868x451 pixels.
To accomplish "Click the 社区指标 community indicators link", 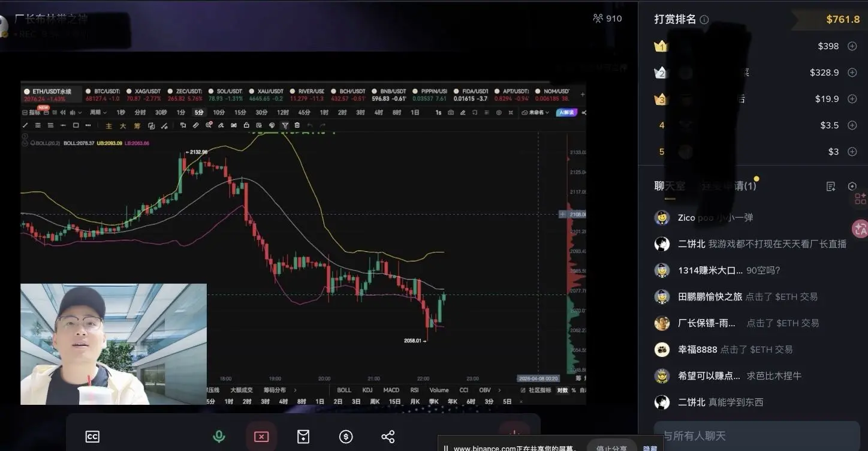I will point(536,390).
